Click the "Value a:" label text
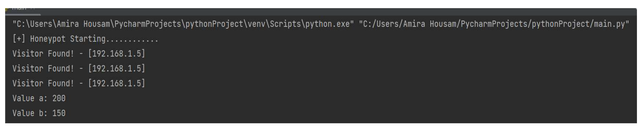Screen dimensions: 644x131 pyautogui.click(x=30, y=98)
